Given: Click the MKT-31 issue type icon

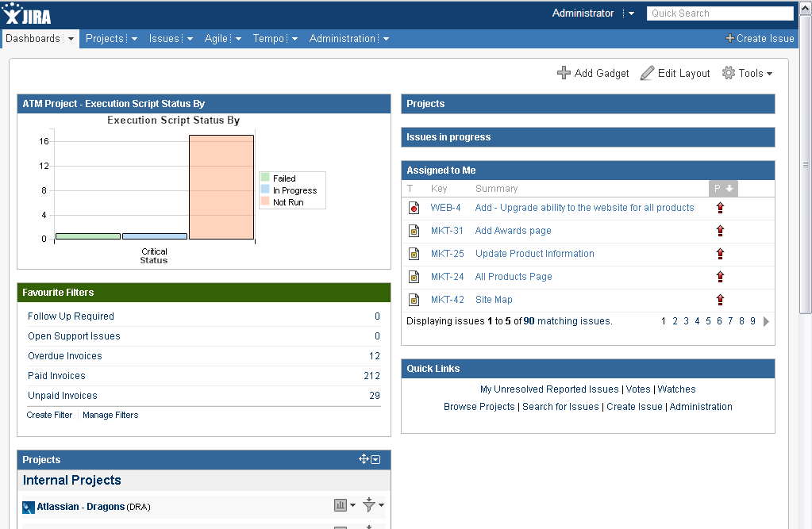Looking at the screenshot, I should pyautogui.click(x=414, y=231).
